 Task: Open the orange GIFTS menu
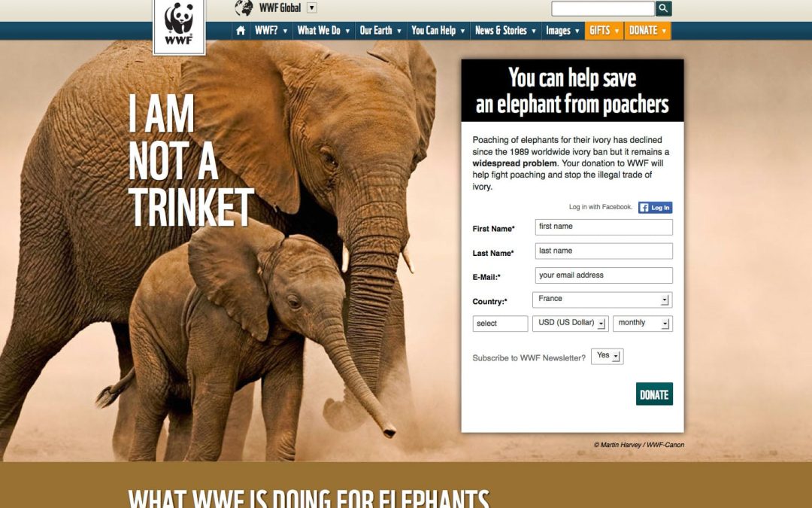pos(604,31)
